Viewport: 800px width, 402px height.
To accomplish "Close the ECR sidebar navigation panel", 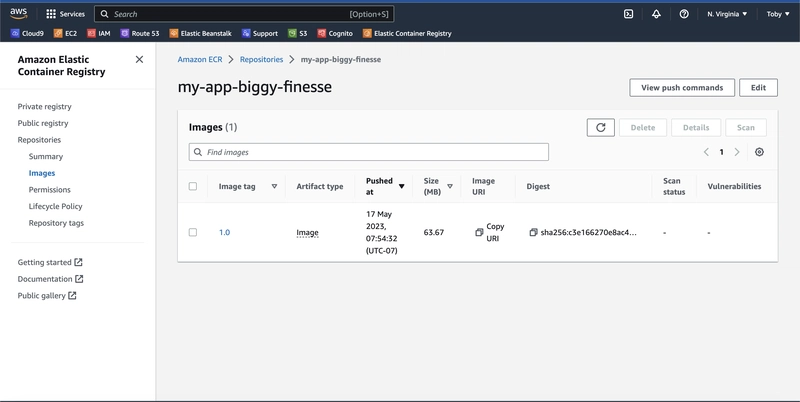I will coord(139,60).
